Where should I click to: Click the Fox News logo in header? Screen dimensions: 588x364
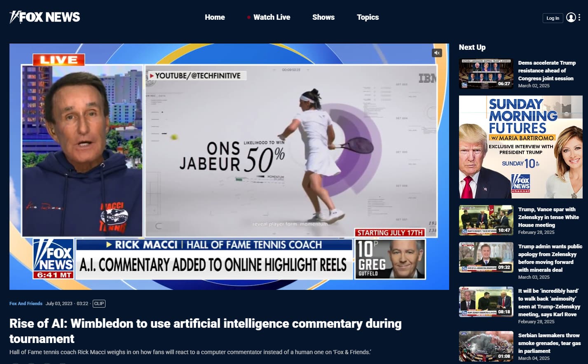coord(45,17)
